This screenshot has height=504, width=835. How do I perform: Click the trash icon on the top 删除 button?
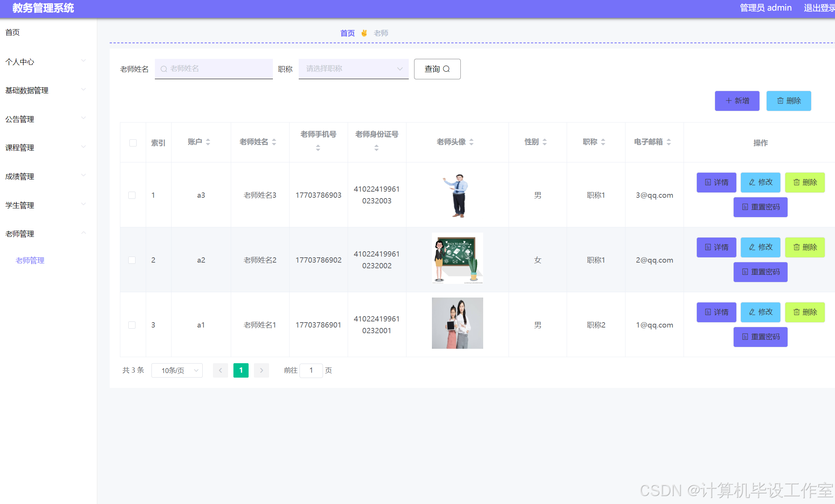780,101
